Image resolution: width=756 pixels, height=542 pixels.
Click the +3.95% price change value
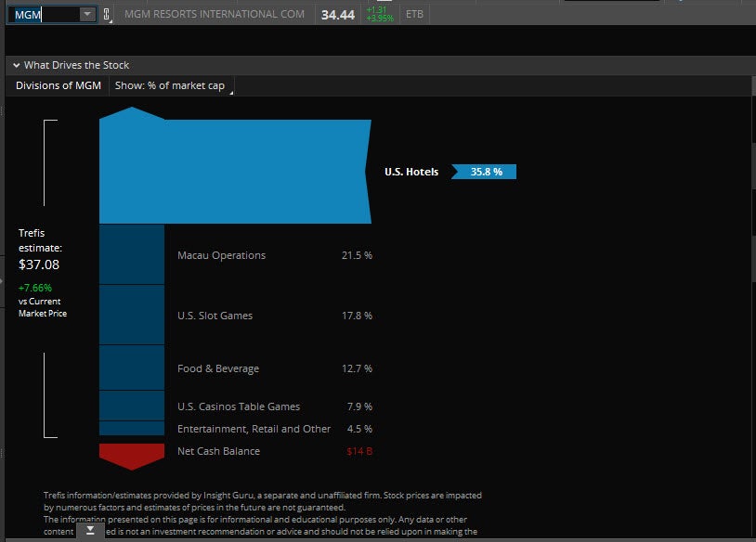(380, 19)
